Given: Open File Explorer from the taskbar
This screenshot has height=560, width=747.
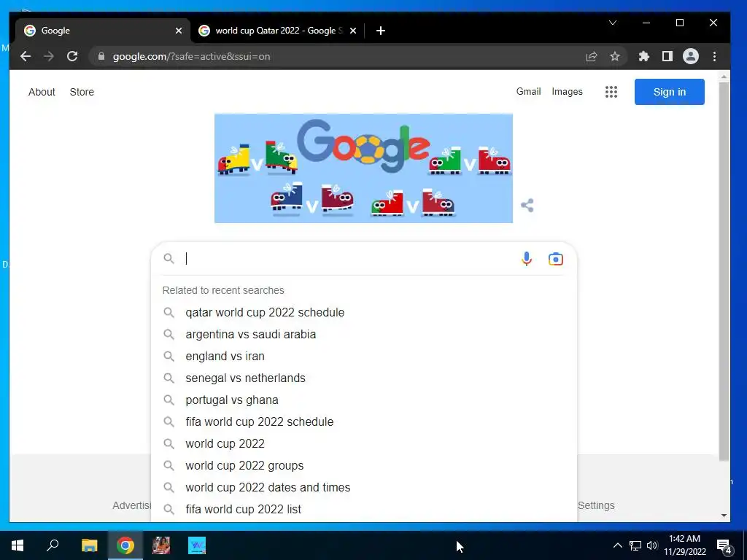Looking at the screenshot, I should click(89, 545).
